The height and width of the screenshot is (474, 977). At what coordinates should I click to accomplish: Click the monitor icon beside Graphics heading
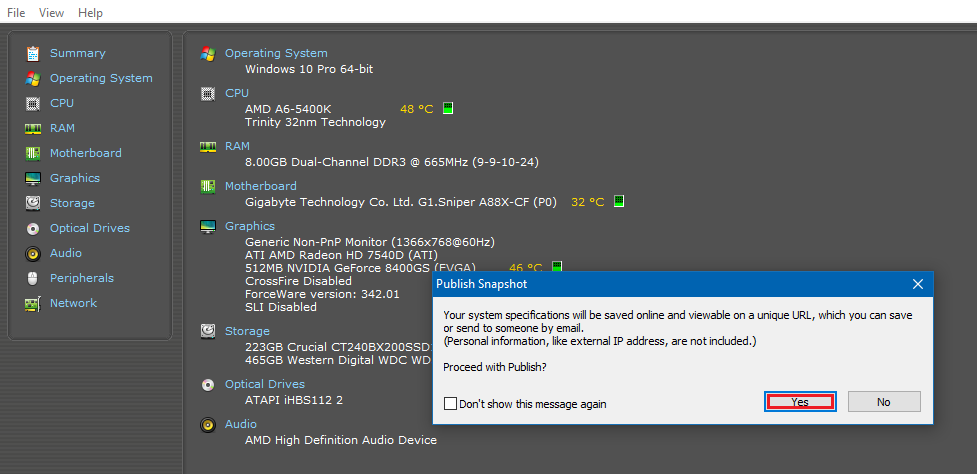(x=208, y=226)
